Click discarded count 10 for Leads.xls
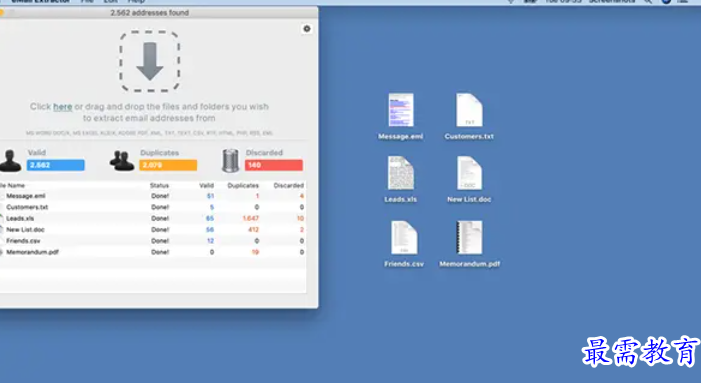This screenshot has width=706, height=383. [300, 218]
